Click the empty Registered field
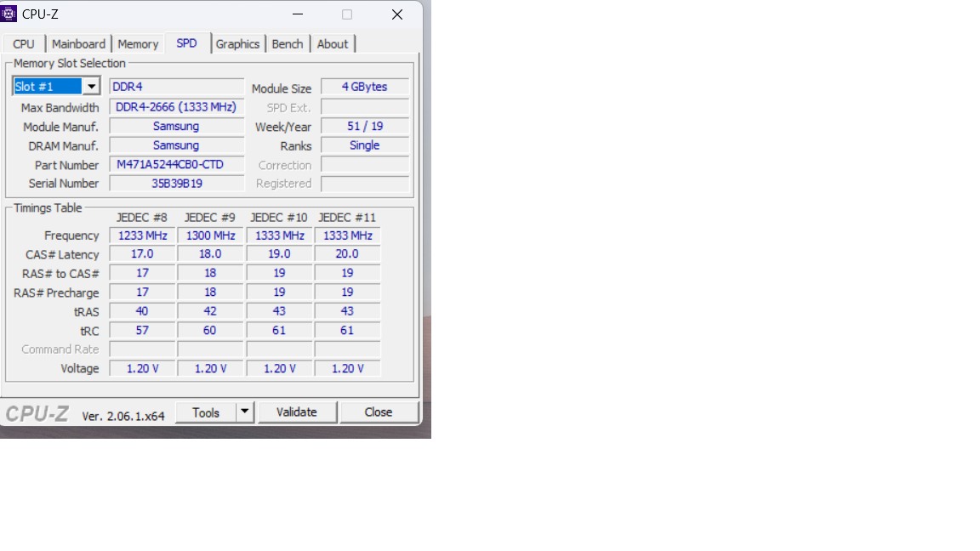This screenshot has height=551, width=980. [365, 184]
